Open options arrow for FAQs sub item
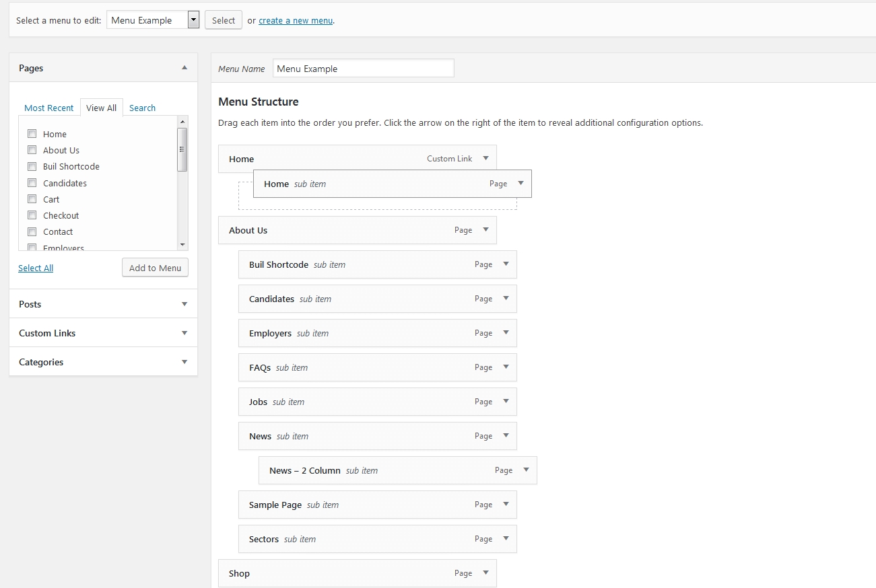Viewport: 876px width, 588px height. 506,367
